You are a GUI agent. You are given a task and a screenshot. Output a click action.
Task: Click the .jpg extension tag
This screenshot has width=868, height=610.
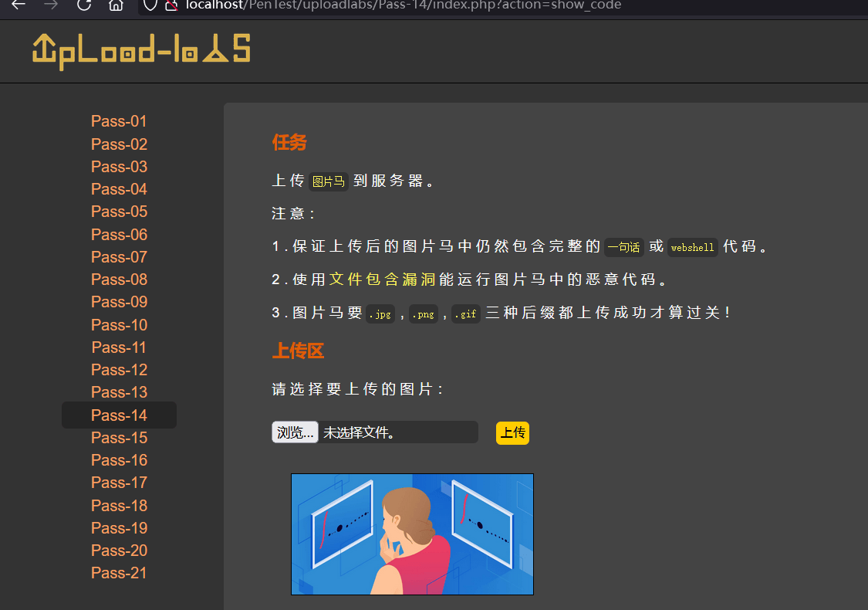(x=380, y=314)
